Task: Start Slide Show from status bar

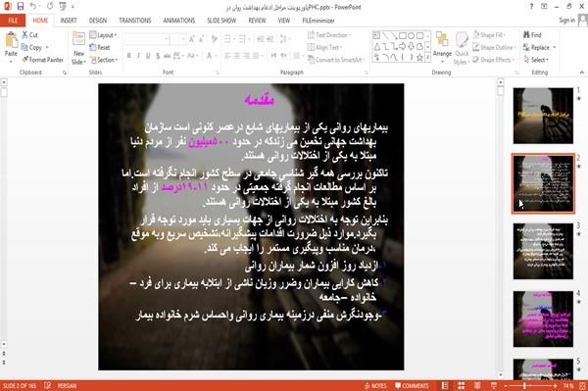Action: click(494, 386)
